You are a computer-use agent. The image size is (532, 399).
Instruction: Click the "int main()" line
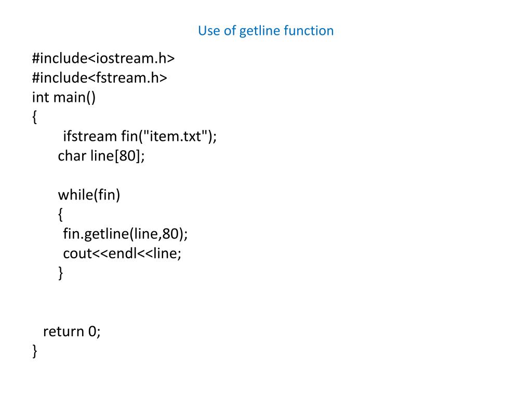coord(64,97)
